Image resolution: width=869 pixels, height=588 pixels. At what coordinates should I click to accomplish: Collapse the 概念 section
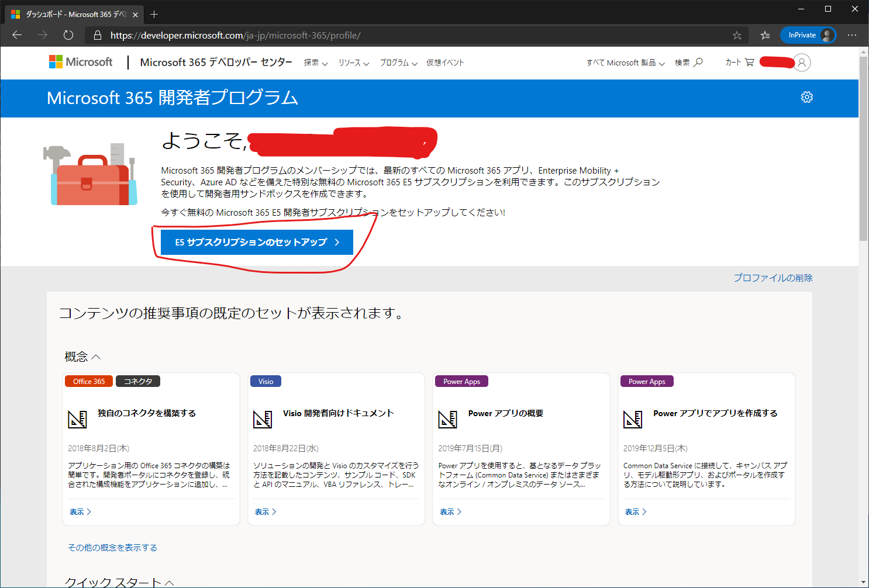[82, 357]
